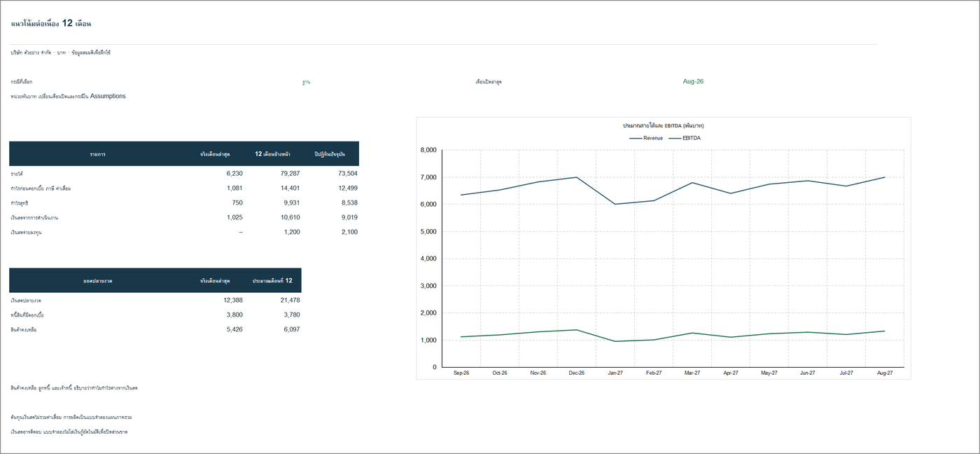Select the รายการ column header
Image resolution: width=980 pixels, height=454 pixels.
97,153
